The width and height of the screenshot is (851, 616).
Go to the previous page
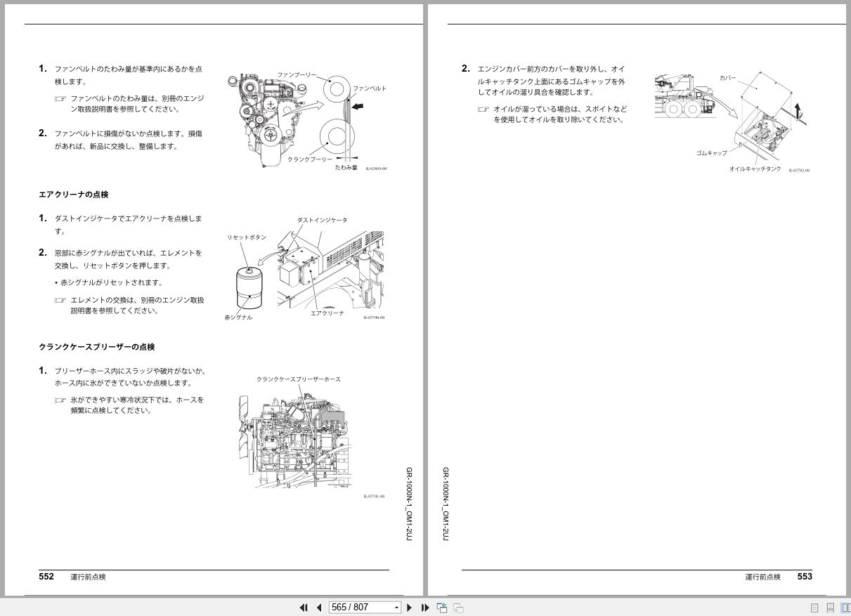[319, 608]
